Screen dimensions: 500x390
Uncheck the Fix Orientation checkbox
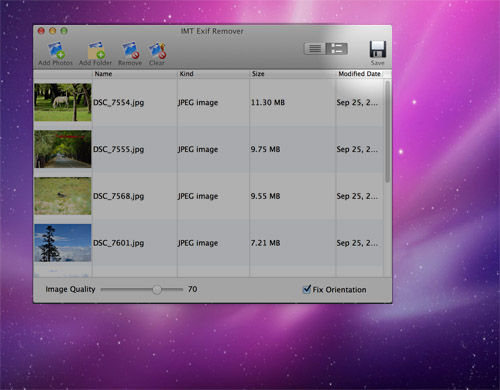click(307, 289)
